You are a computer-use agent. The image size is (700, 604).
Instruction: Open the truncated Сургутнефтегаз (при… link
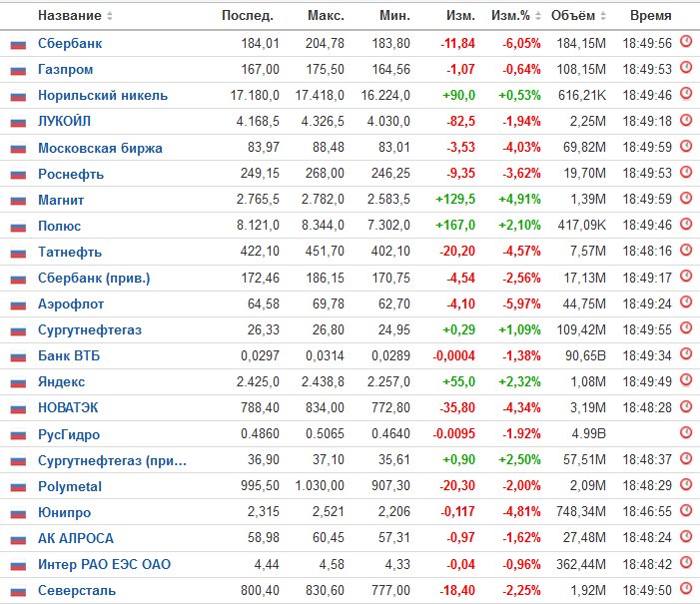112,460
